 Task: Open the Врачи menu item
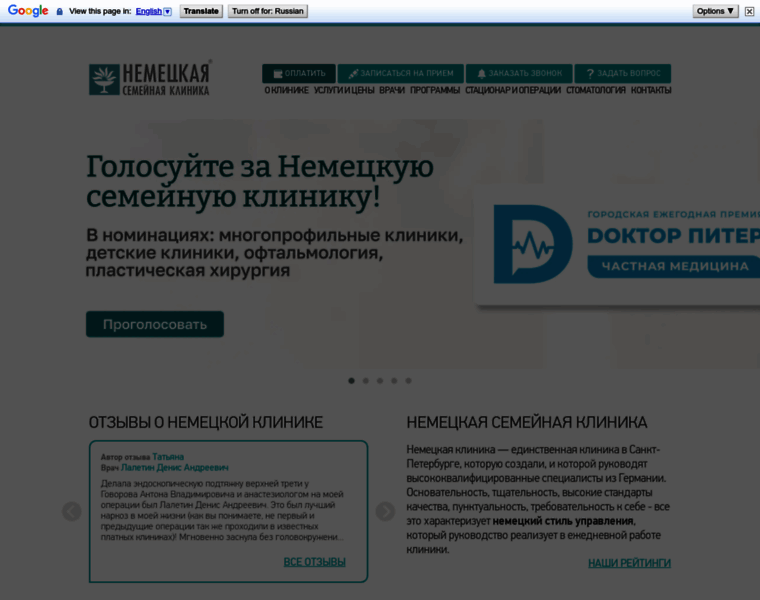pyautogui.click(x=392, y=90)
